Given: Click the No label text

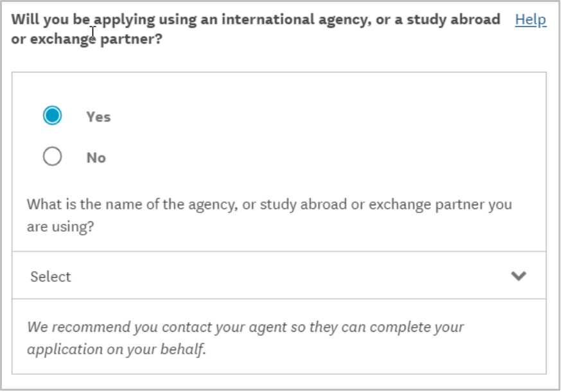Looking at the screenshot, I should tap(95, 158).
